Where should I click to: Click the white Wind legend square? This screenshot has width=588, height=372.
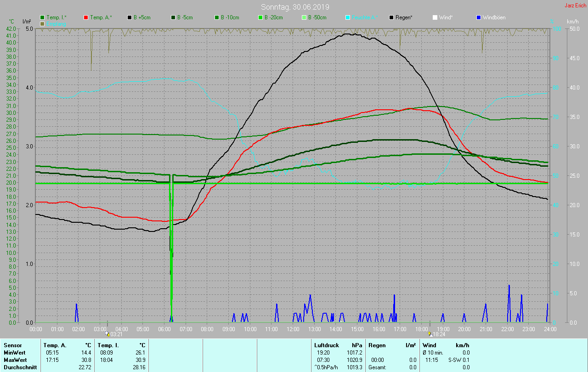click(435, 17)
